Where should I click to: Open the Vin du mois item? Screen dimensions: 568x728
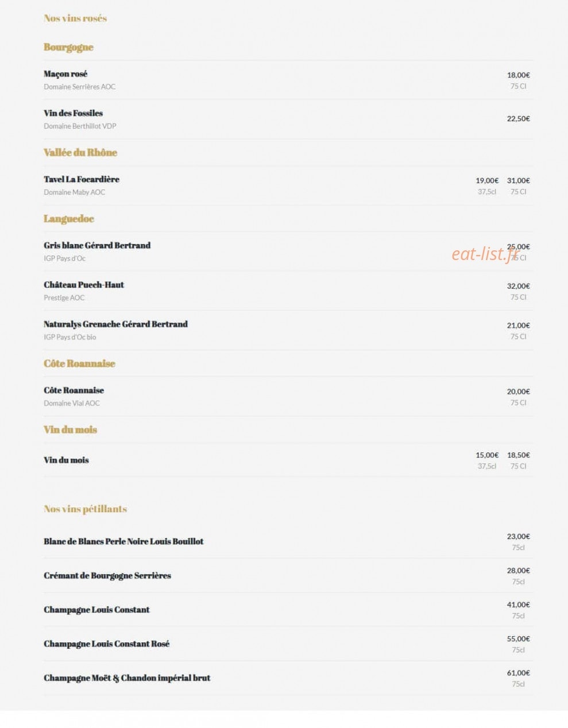pos(66,460)
